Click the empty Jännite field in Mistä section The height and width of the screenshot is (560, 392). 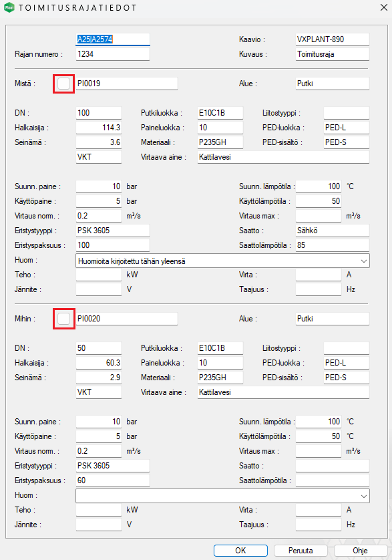coord(99,289)
